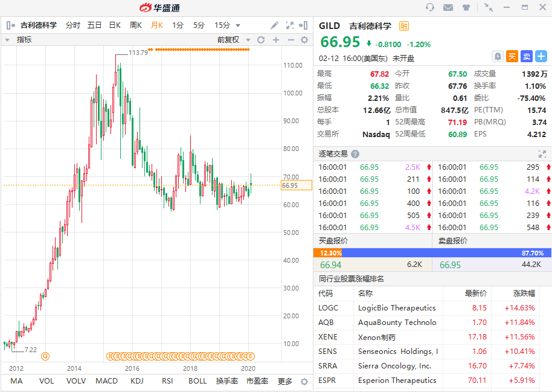The height and width of the screenshot is (392, 552).
Task: Select the MACD indicator
Action: 107,381
